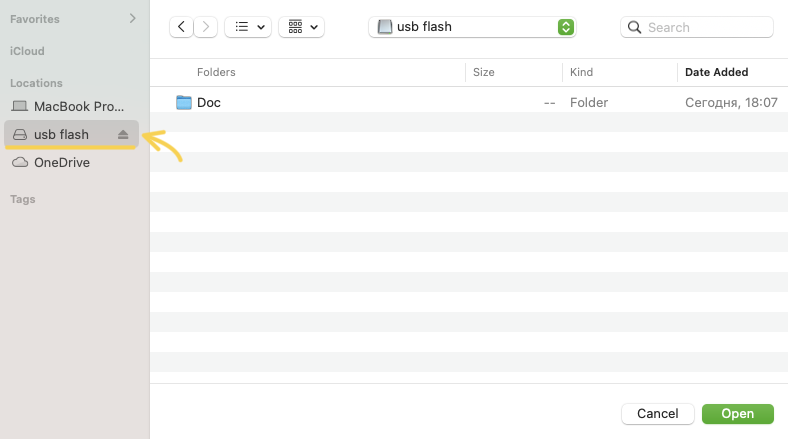Image resolution: width=788 pixels, height=439 pixels.
Task: Click the green Open button
Action: 738,413
